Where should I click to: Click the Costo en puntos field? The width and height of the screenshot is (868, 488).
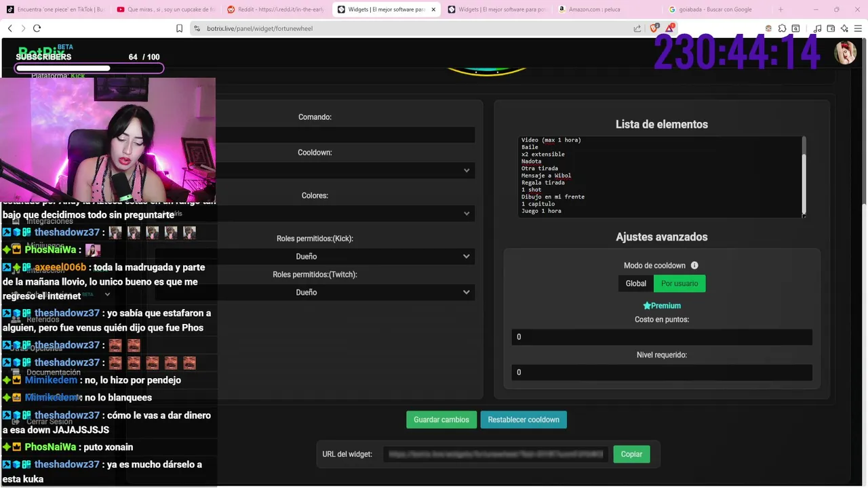pos(662,337)
